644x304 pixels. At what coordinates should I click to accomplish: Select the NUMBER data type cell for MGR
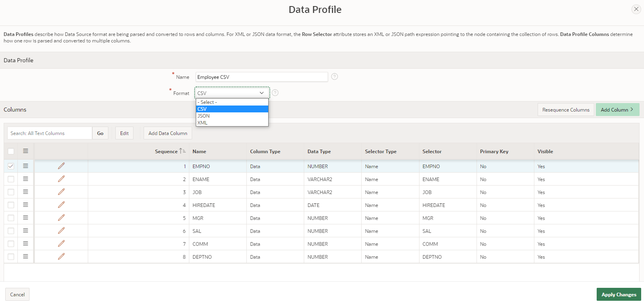333,218
